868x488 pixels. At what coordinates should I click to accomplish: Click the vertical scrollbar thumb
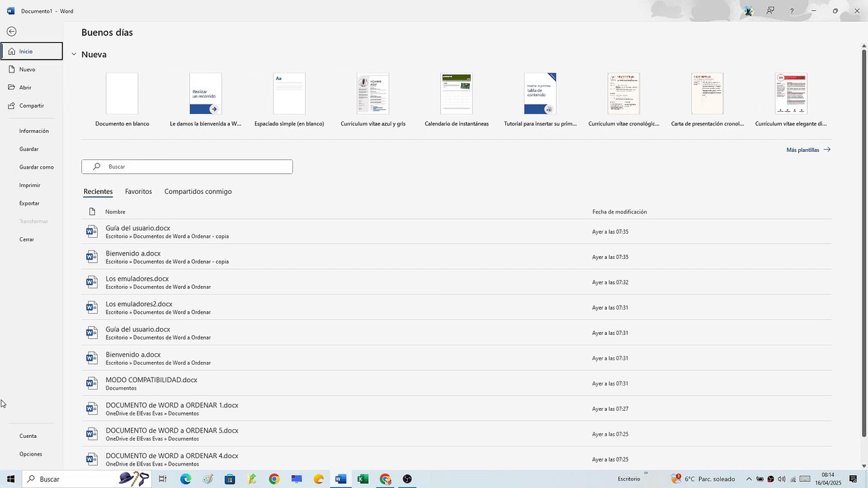click(x=863, y=244)
